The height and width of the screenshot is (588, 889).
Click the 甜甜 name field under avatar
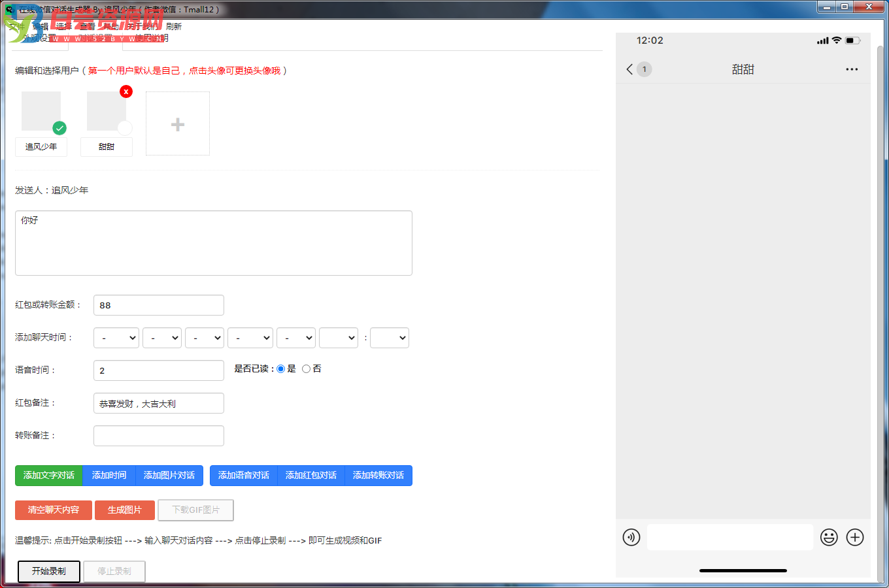pos(107,147)
